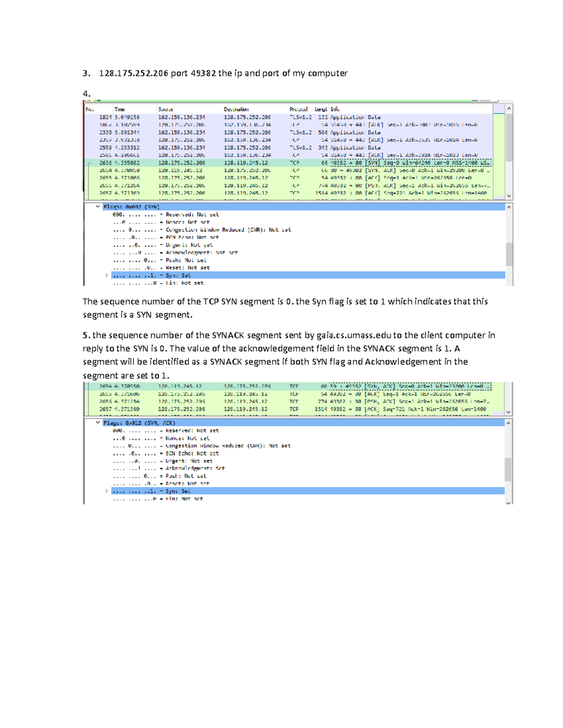The height and width of the screenshot is (728, 563).
Task: Collapse the Flags: 0x002 (SYN) tree node
Action: coord(98,207)
